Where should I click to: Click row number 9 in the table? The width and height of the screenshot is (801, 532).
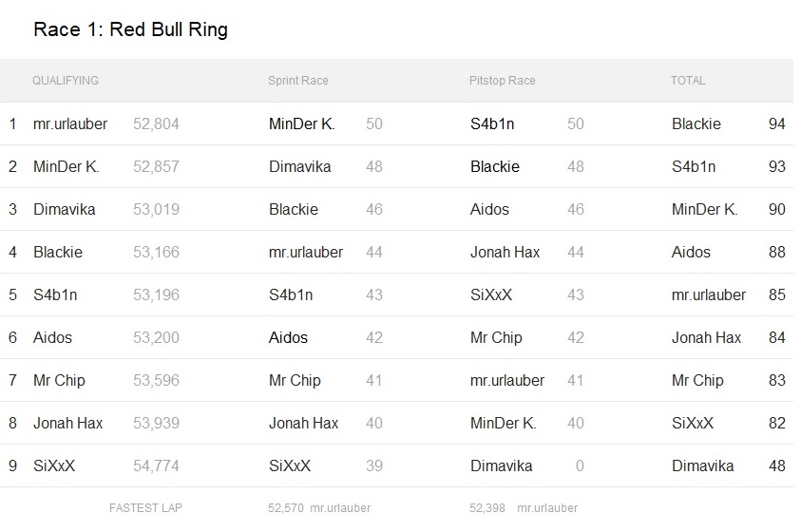pyautogui.click(x=12, y=466)
